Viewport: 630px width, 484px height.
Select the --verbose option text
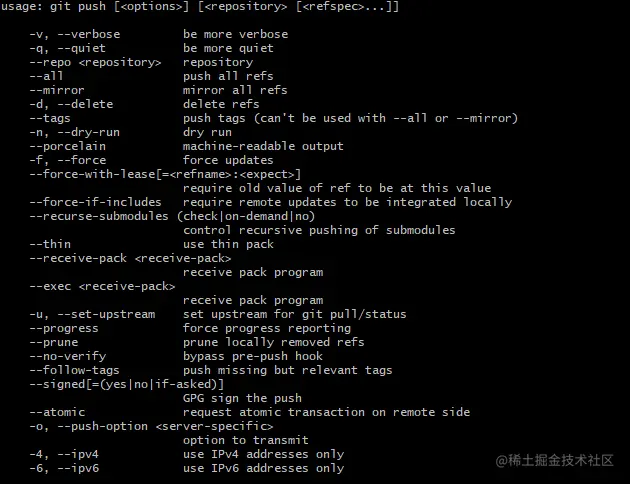pos(88,35)
